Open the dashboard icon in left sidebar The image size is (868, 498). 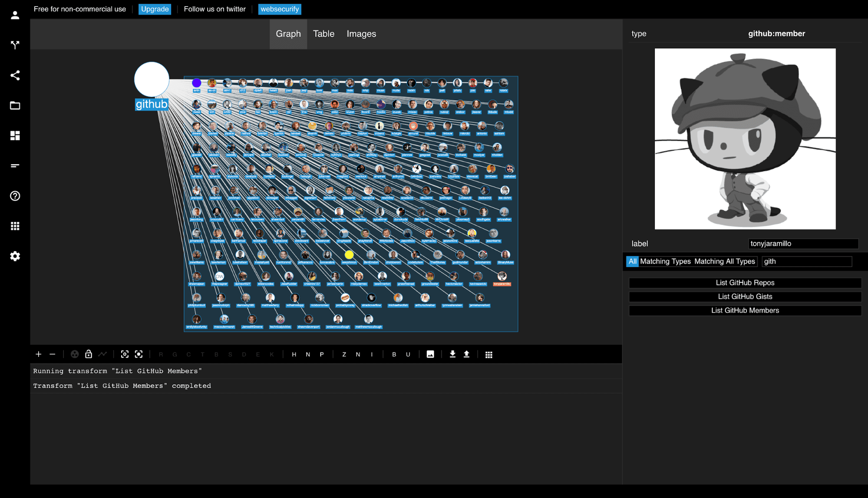[15, 135]
